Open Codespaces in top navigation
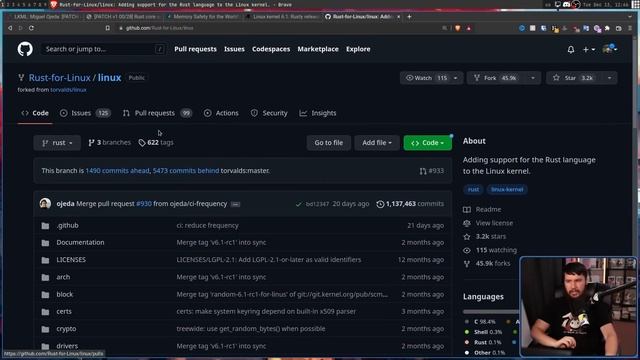Image resolution: width=640 pixels, height=360 pixels. [271, 49]
